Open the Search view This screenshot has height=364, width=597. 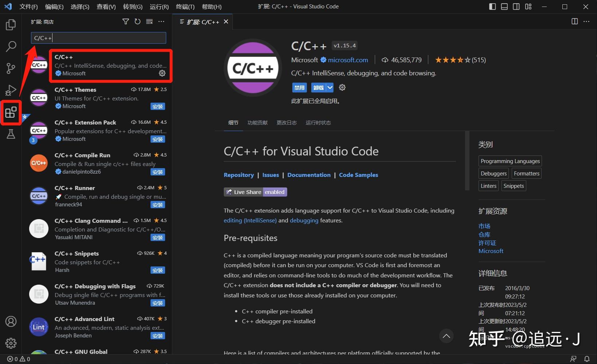[11, 47]
